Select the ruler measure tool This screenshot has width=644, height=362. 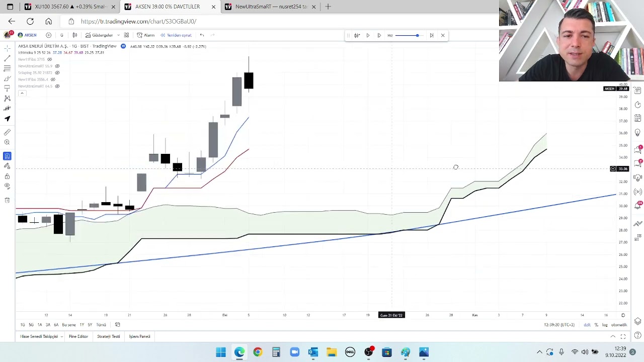7,132
